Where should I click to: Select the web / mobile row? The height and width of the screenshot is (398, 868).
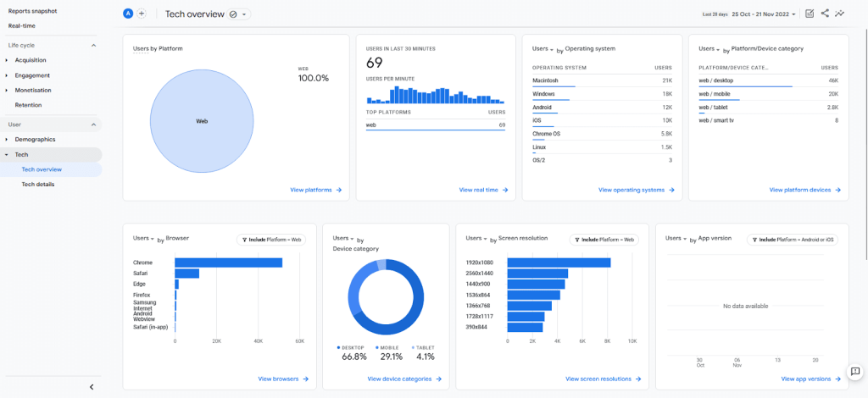[768, 94]
